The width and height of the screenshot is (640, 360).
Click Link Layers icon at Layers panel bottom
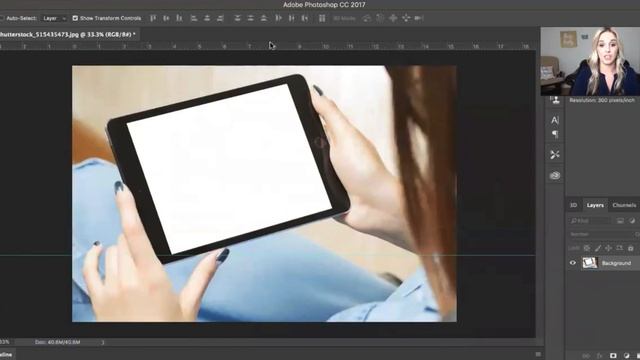click(586, 356)
